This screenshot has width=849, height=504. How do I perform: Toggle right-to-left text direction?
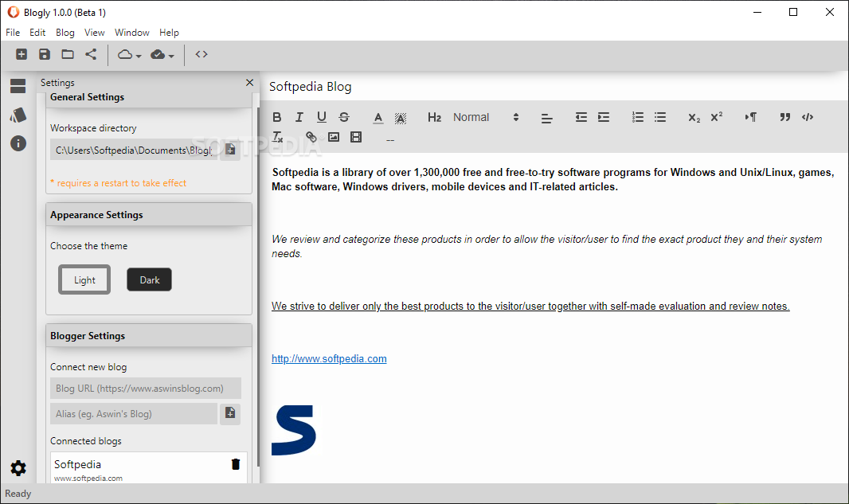750,117
